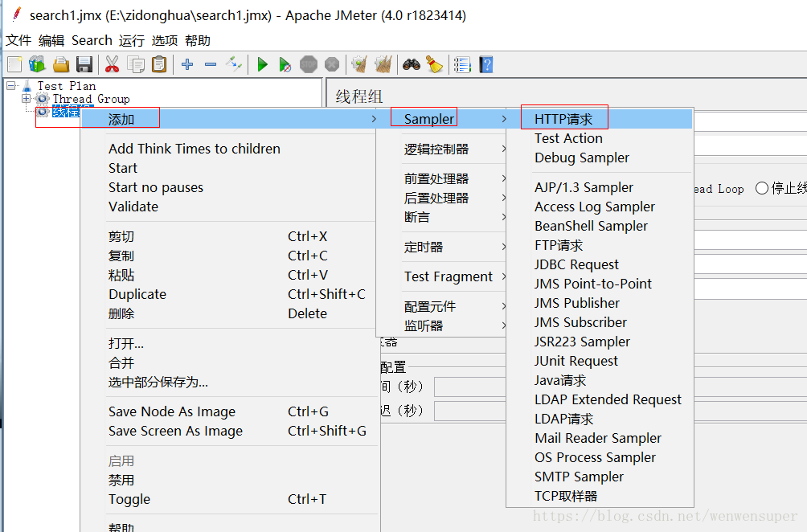
Task: Click the Cut scissors icon
Action: (x=112, y=64)
